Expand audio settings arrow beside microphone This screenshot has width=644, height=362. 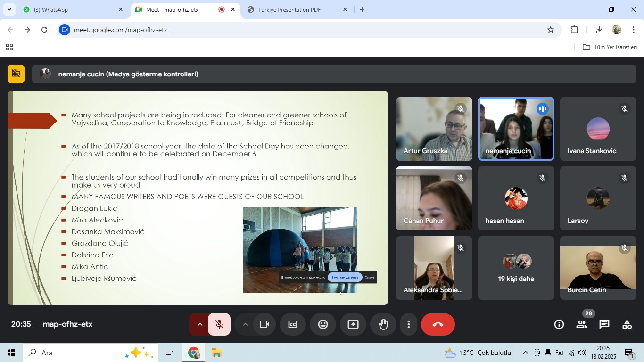point(199,324)
